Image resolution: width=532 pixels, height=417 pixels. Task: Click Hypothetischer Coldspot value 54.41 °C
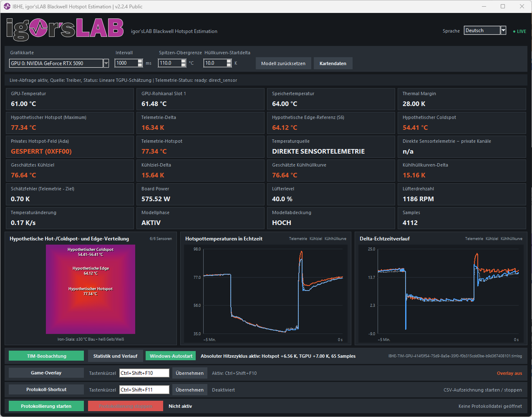click(415, 128)
